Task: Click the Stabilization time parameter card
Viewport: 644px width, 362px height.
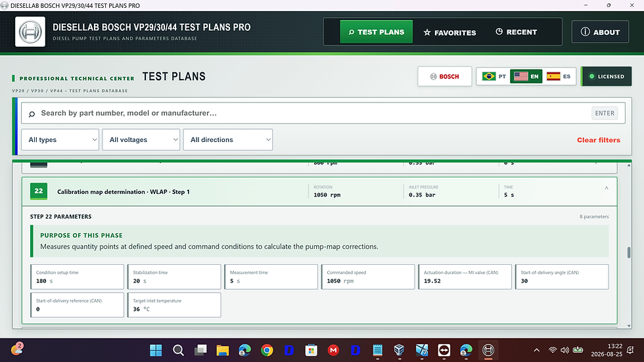Action: tap(174, 277)
